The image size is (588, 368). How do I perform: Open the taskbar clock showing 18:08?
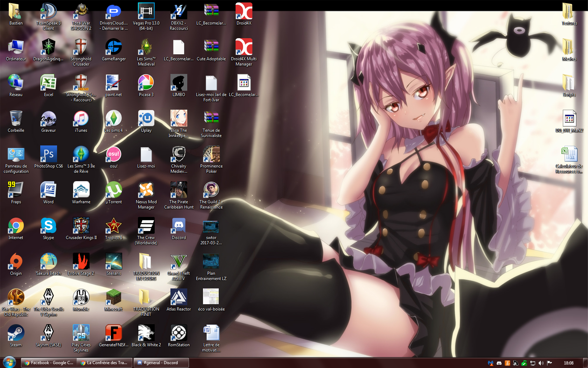click(568, 363)
